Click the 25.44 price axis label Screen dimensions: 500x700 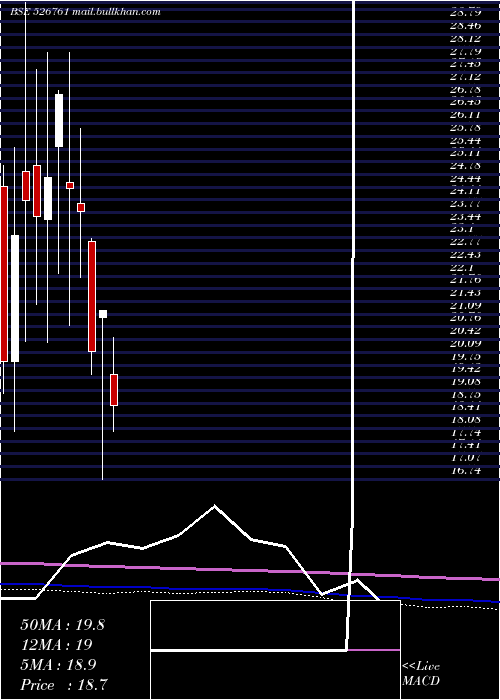(466, 140)
